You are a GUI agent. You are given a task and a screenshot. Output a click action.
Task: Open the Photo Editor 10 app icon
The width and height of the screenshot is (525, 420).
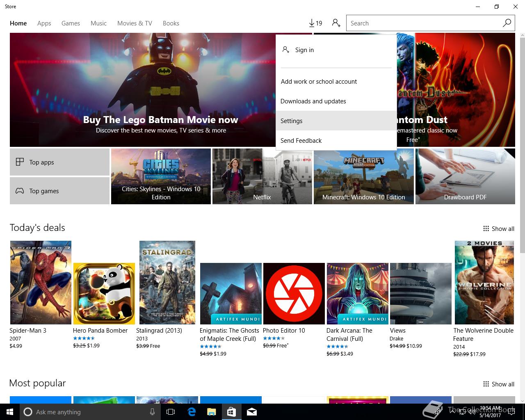coord(294,294)
